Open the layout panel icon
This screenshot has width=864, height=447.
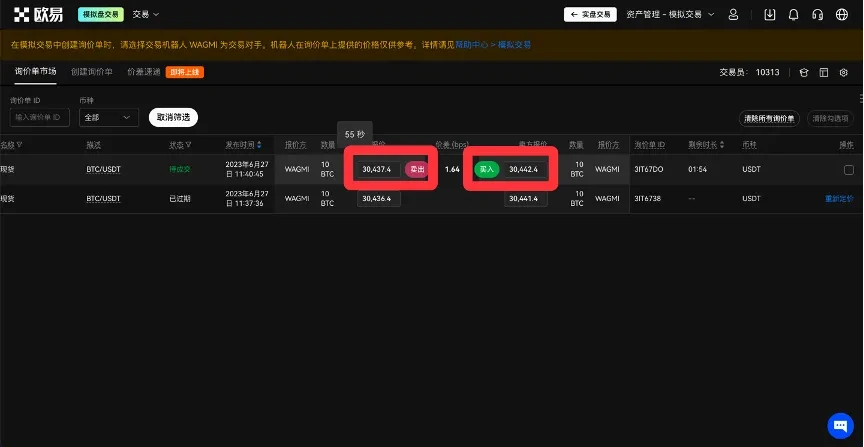point(824,73)
